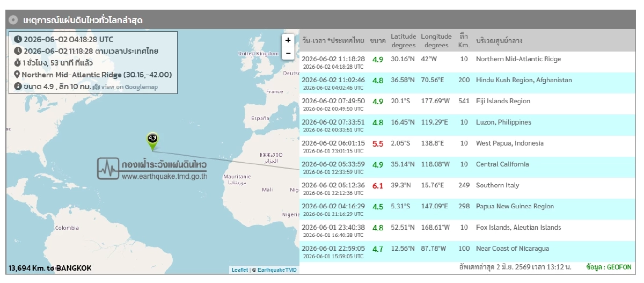Select the 4.9 magnitude map marker
The image size is (644, 283).
click(152, 140)
